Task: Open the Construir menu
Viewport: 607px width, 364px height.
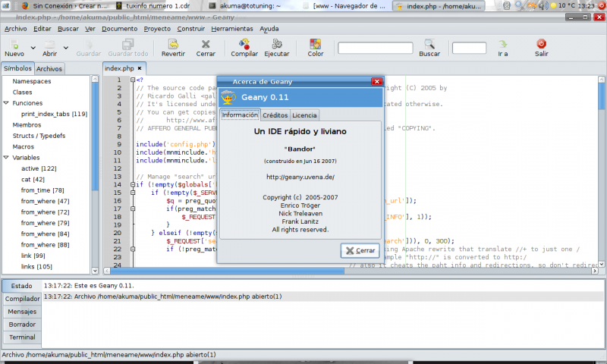Action: tap(191, 29)
